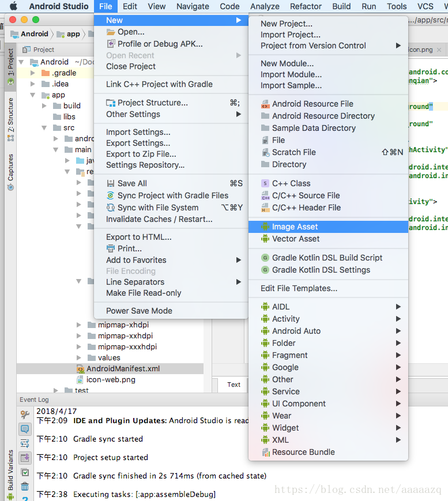The height and width of the screenshot is (501, 448).
Task: Expand the .gradle tree folder
Action: pos(33,73)
